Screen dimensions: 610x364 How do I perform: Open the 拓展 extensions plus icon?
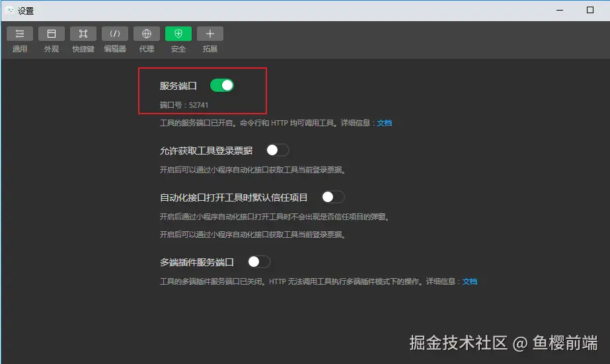(210, 34)
